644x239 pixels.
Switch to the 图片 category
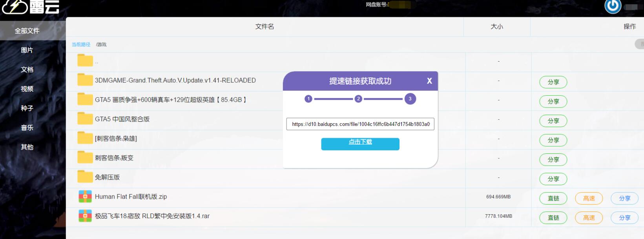click(x=27, y=50)
